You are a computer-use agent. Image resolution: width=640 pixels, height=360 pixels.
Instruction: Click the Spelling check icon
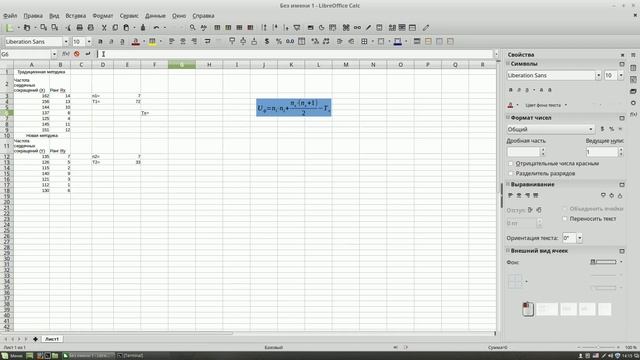204,28
